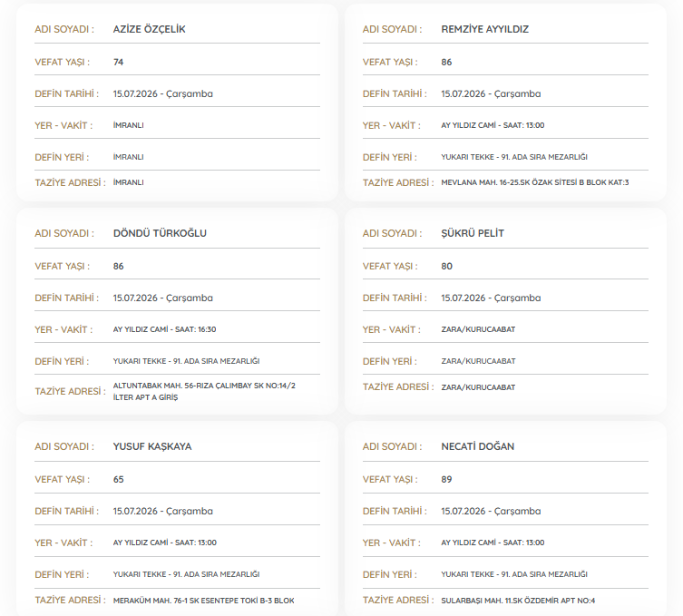Click AY YILDIZ CAMİ - SAAT: 16:30 text
The image size is (683, 616).
tap(165, 329)
